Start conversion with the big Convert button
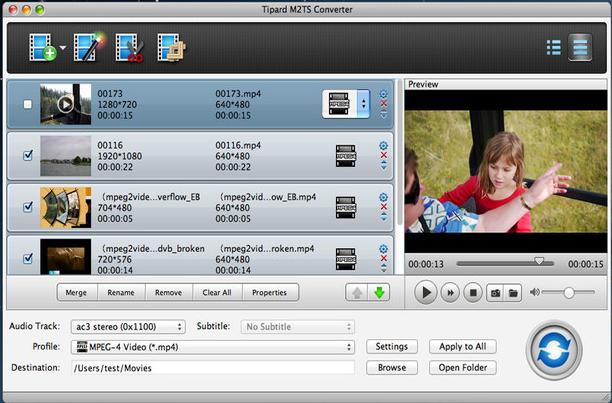 [554, 350]
